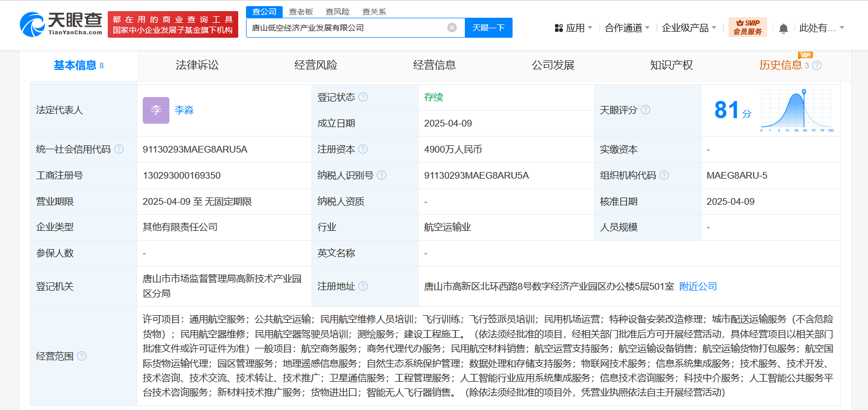Click help icon next to 注册资本

pyautogui.click(x=363, y=149)
